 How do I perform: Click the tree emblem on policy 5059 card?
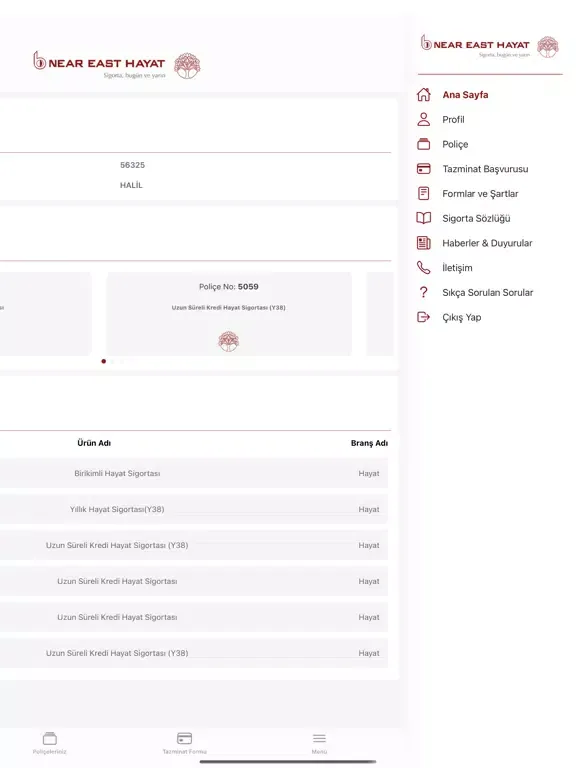coord(229,341)
